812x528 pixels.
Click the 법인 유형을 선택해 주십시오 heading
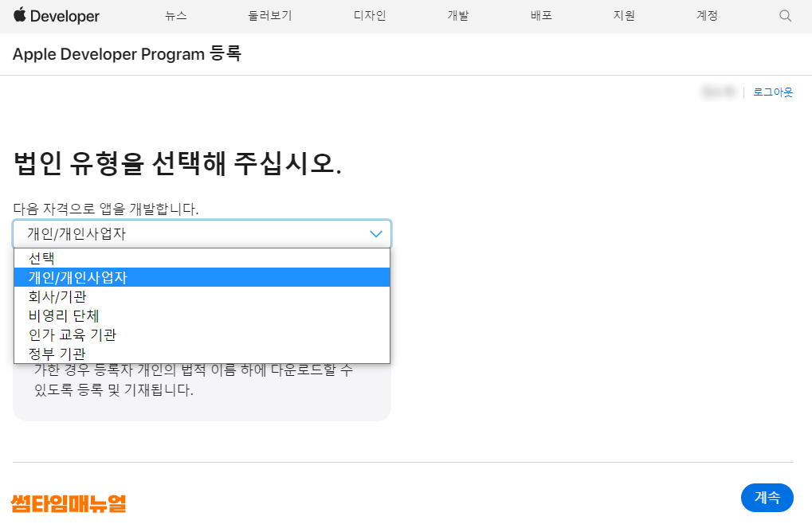[x=177, y=163]
